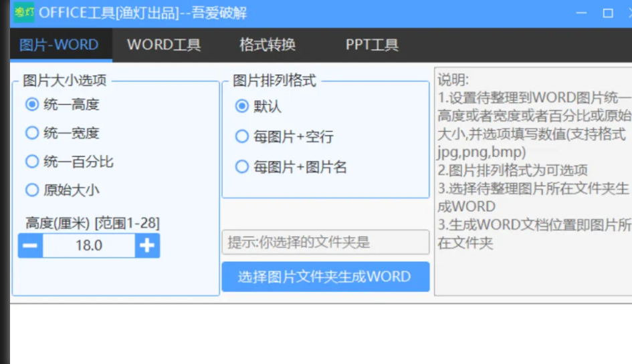The width and height of the screenshot is (632, 364).
Task: Click the 渔灯 app icon in title bar
Action: click(24, 13)
